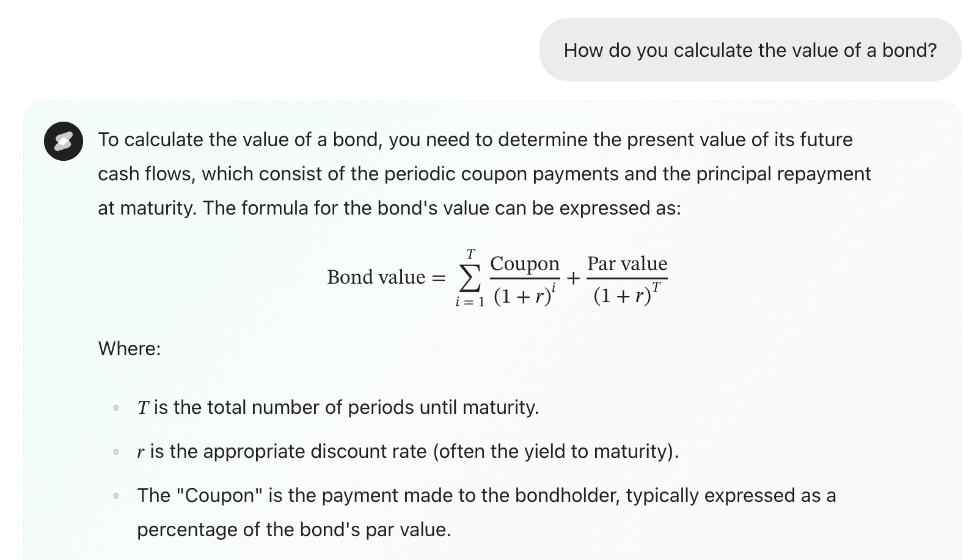Screen dimensions: 980x560
Task: Click the equals sign after 'Bond value'
Action: click(x=438, y=278)
